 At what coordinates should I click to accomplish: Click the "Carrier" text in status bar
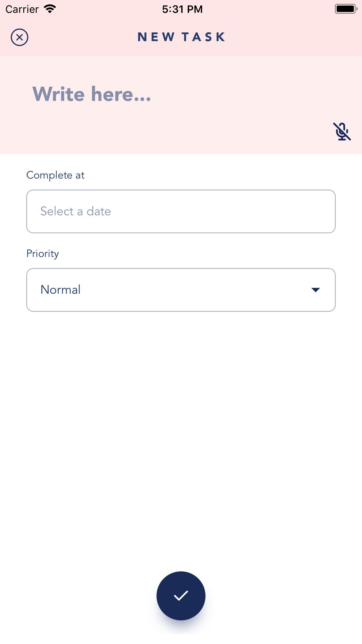22,9
